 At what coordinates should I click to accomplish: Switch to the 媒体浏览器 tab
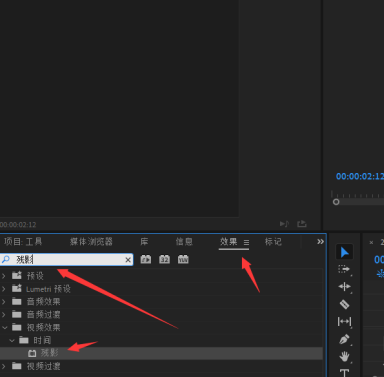(x=91, y=242)
